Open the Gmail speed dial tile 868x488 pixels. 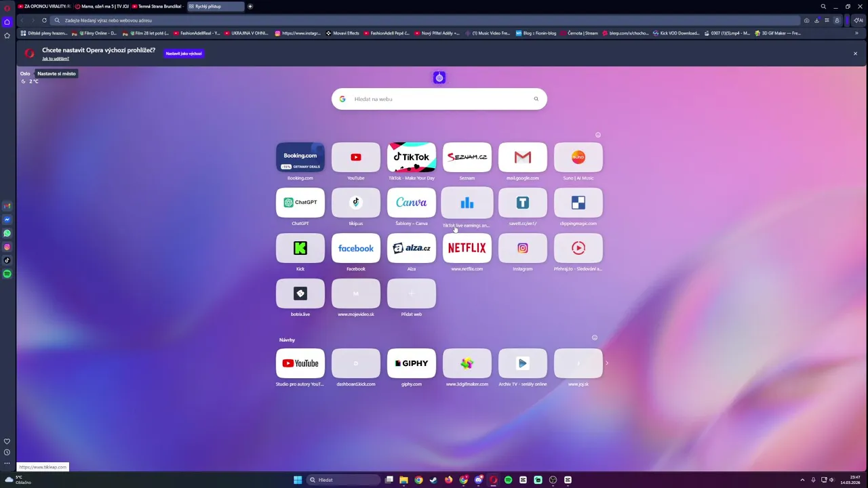point(522,157)
